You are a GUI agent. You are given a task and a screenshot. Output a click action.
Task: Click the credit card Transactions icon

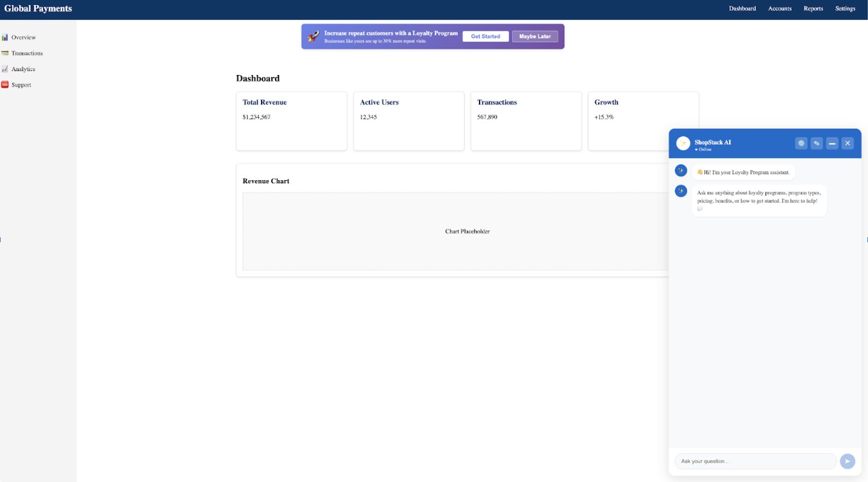point(5,53)
